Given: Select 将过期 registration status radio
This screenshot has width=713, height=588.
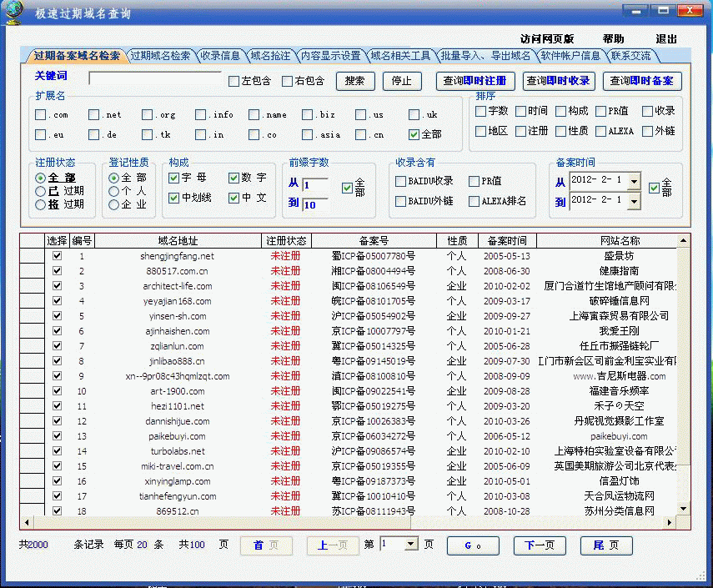Looking at the screenshot, I should [40, 204].
